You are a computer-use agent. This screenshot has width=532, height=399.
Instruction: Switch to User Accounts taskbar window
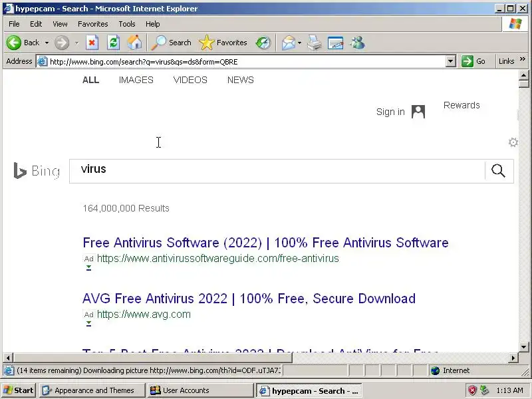coord(200,390)
